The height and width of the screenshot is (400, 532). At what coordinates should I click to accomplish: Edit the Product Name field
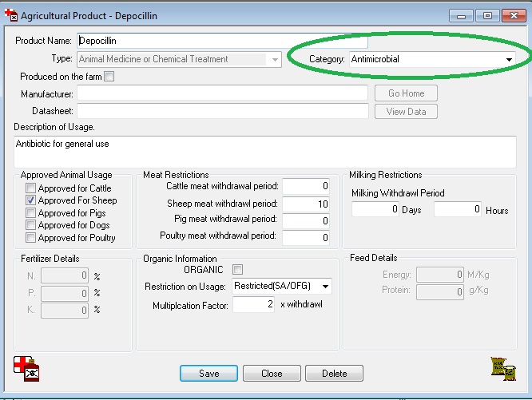[222, 41]
